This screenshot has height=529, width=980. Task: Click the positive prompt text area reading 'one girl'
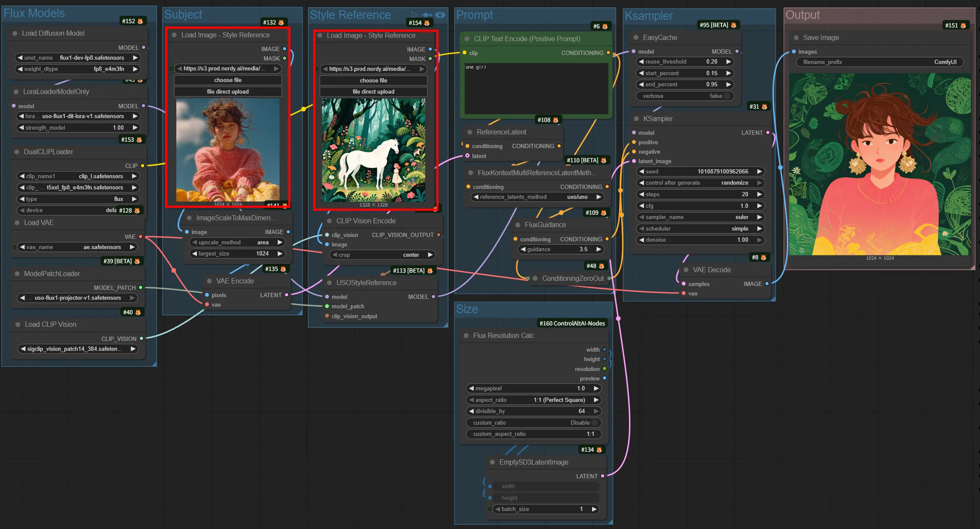(536, 88)
